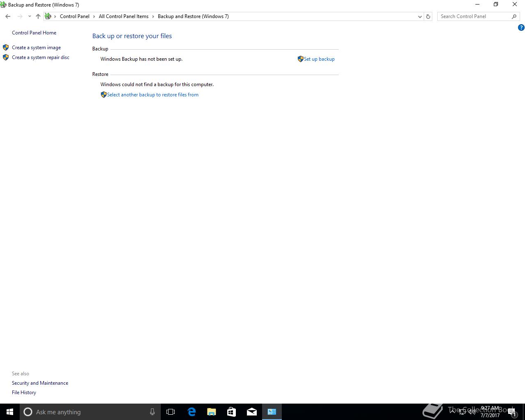Screen dimensions: 525x420
Task: Open File Explorer from the taskbar
Action: coord(212,412)
